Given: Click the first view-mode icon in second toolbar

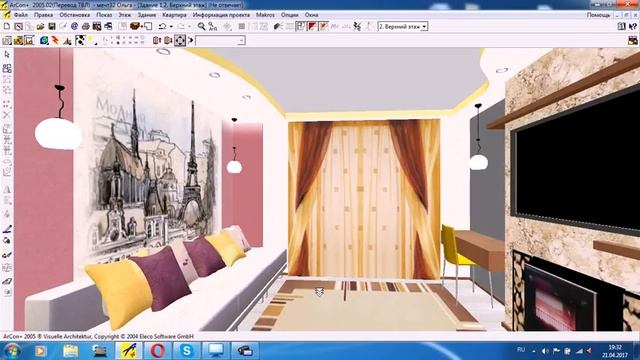Looking at the screenshot, I should [x=7, y=40].
